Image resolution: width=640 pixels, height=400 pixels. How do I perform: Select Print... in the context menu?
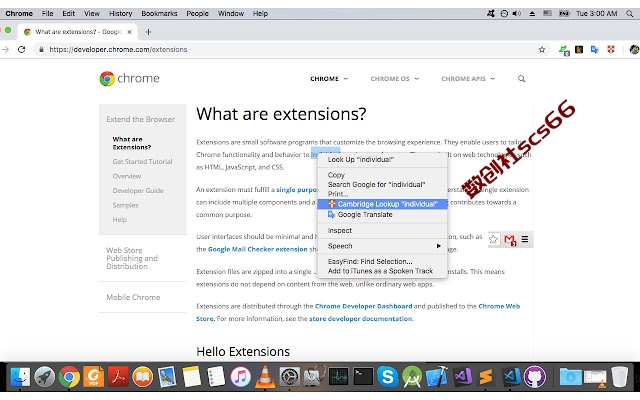click(x=382, y=194)
